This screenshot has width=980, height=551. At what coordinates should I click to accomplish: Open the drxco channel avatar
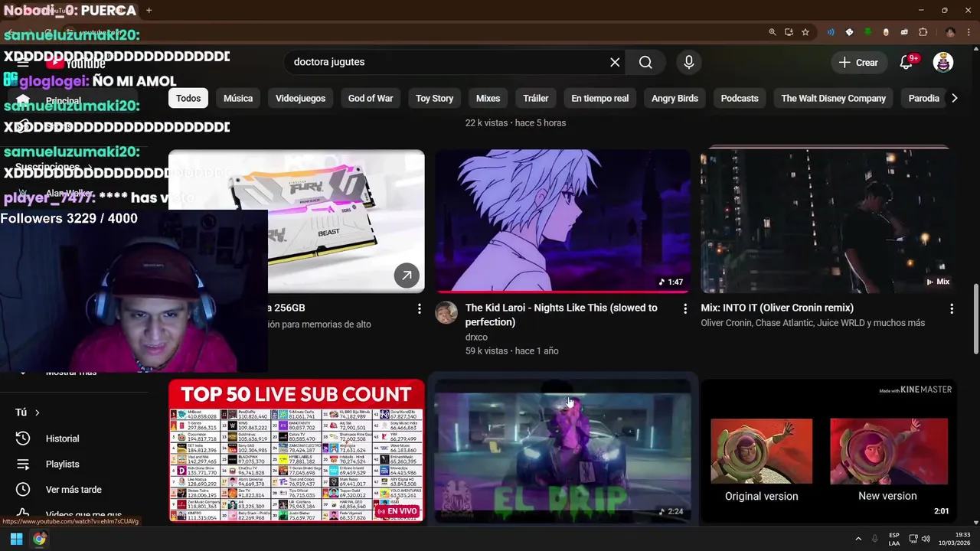(446, 312)
